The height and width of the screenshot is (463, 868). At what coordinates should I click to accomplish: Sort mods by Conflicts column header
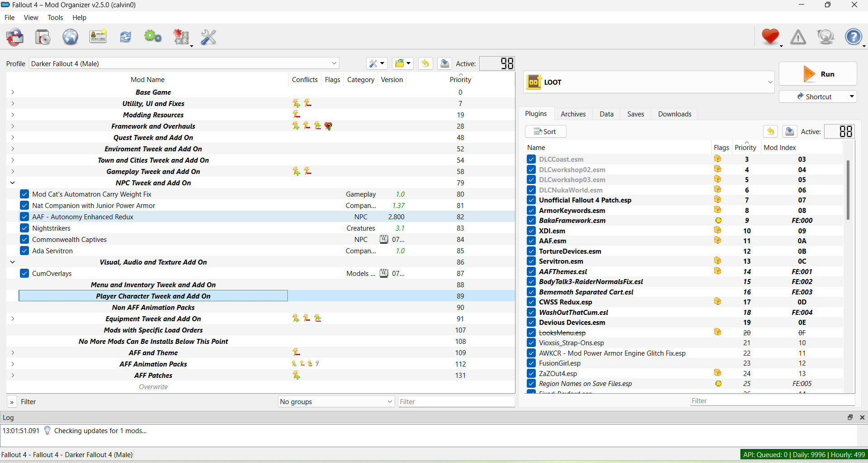pos(305,80)
